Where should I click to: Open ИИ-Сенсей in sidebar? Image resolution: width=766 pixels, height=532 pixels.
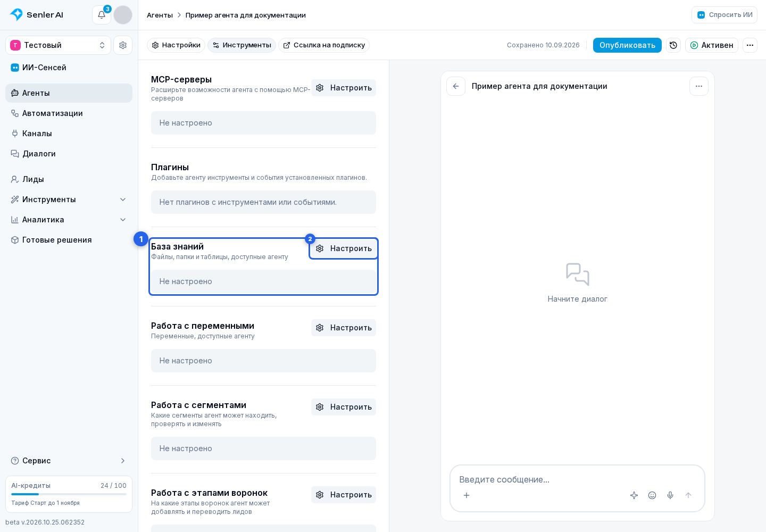tap(69, 68)
